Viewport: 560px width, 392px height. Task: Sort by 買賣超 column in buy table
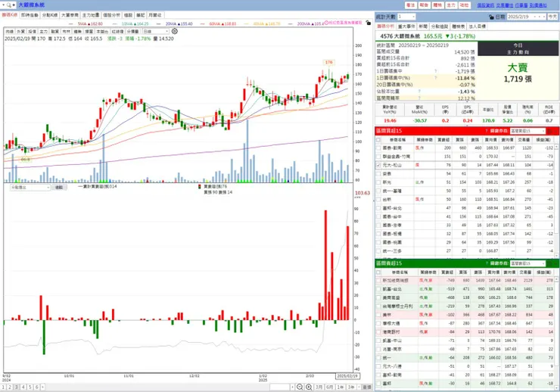443,140
